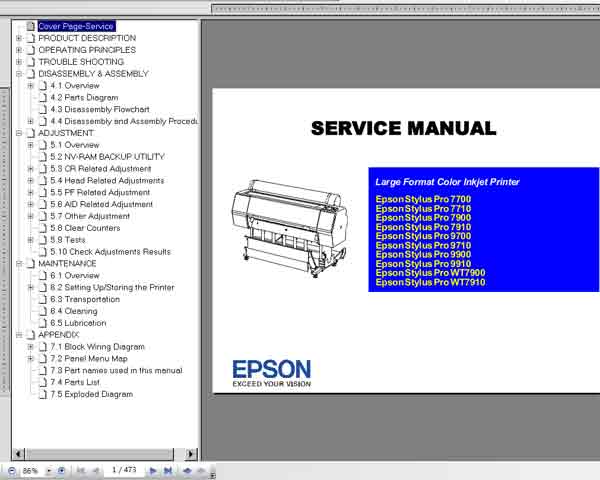Click the 86% zoom value field
Screen dimensions: 600x480
click(30, 471)
